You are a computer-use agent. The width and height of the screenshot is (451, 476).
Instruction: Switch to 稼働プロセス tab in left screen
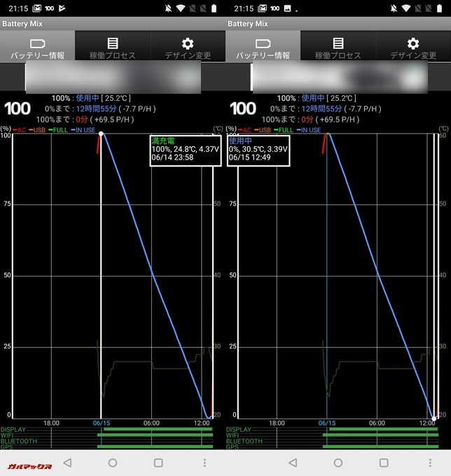(113, 47)
